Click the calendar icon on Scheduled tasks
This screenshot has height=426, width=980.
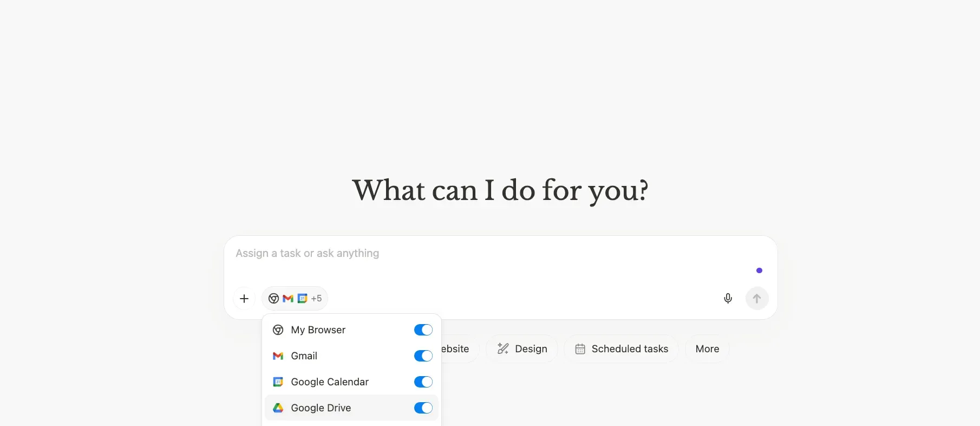point(580,349)
